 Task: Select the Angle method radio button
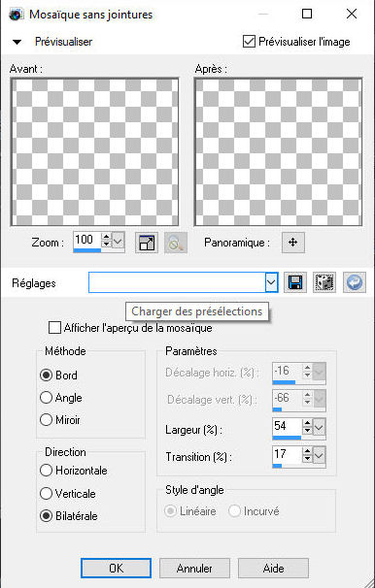click(46, 398)
